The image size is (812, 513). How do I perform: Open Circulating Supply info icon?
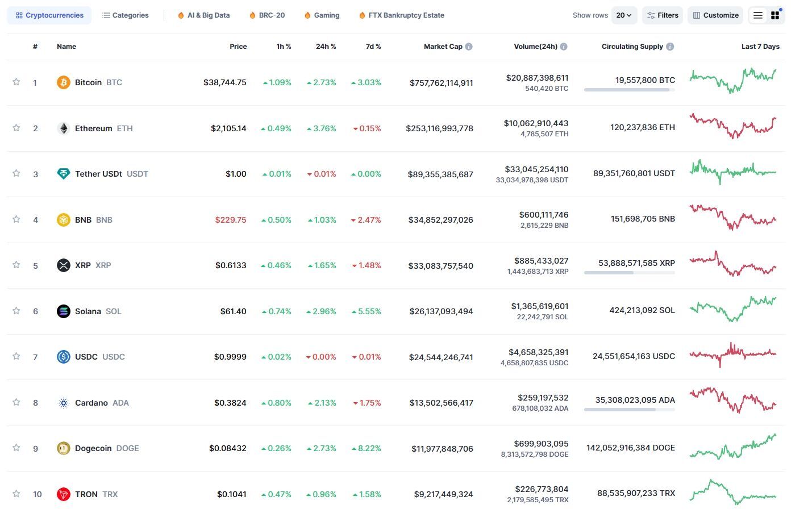(x=670, y=47)
